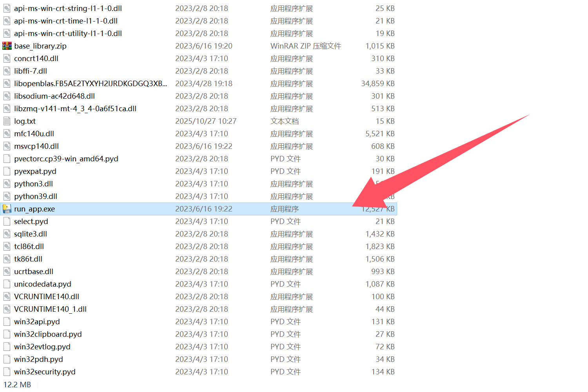This screenshot has height=392, width=588.
Task: Click the run_app.exe application icon
Action: (x=7, y=209)
